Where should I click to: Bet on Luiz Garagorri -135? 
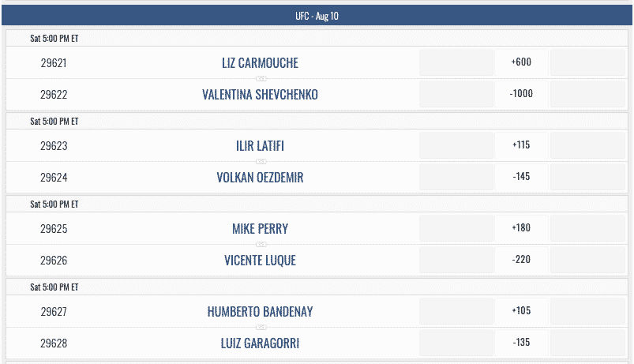click(x=521, y=343)
